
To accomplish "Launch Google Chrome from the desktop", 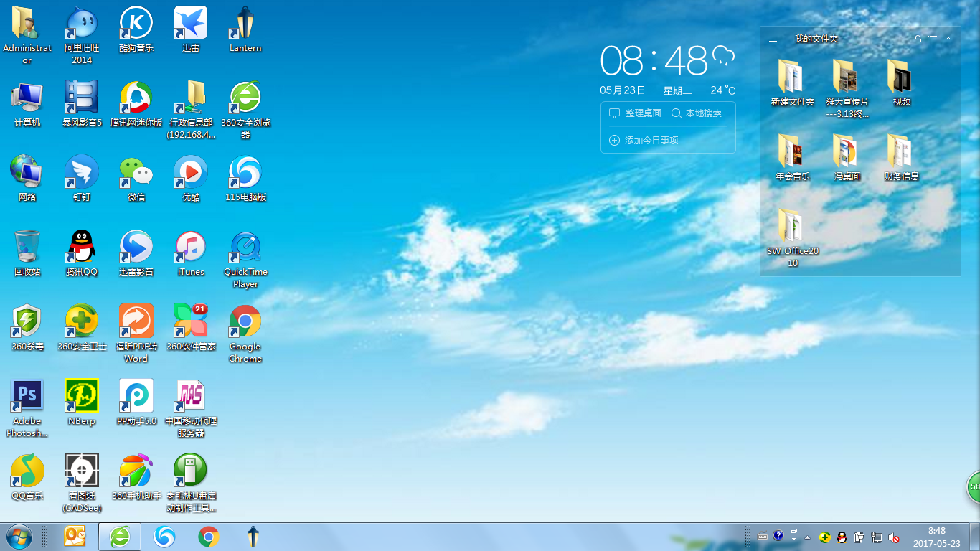I will [245, 321].
